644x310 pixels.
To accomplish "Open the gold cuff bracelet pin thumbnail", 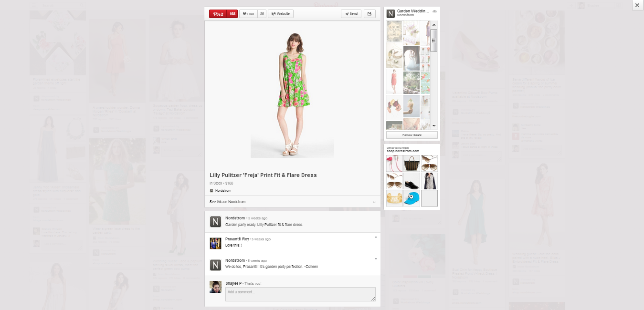I will click(x=394, y=198).
